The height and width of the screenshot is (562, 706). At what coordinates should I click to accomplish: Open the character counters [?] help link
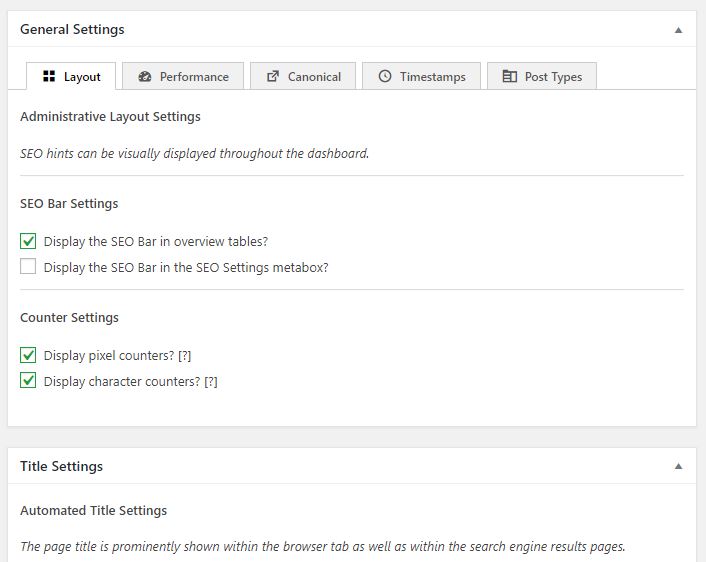pos(211,382)
